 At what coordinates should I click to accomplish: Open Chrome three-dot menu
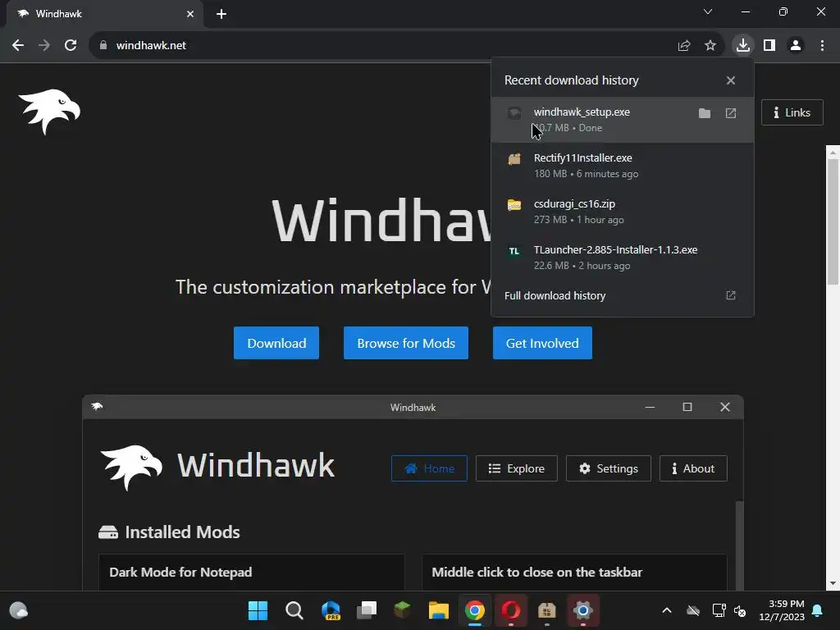pyautogui.click(x=822, y=46)
